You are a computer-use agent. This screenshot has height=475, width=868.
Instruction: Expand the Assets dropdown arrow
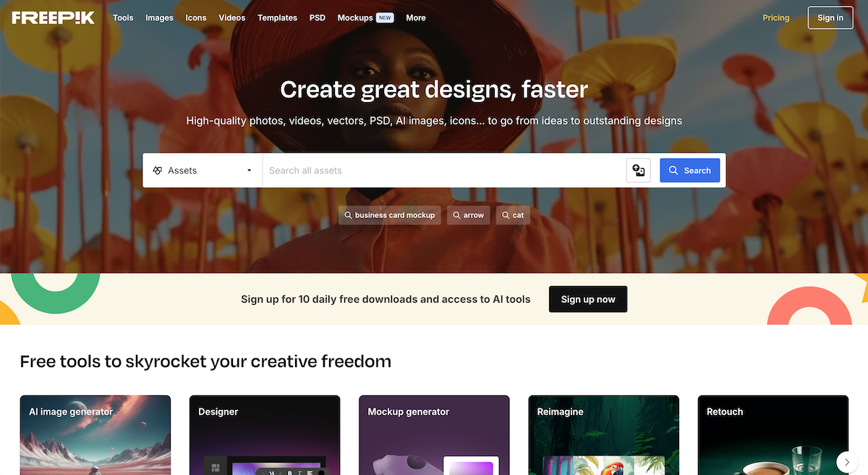pos(250,170)
